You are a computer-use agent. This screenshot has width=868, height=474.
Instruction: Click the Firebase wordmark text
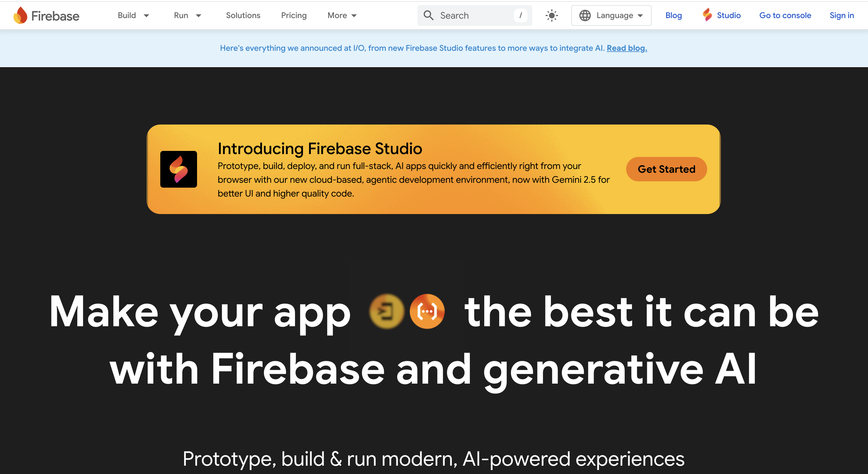(x=55, y=16)
